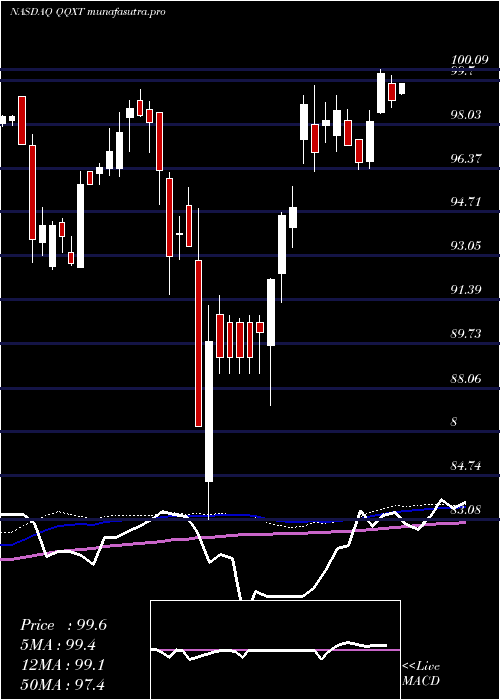Screen dimensions: 500x700
Task: Select the 94.71 price axis label
Action: click(467, 202)
